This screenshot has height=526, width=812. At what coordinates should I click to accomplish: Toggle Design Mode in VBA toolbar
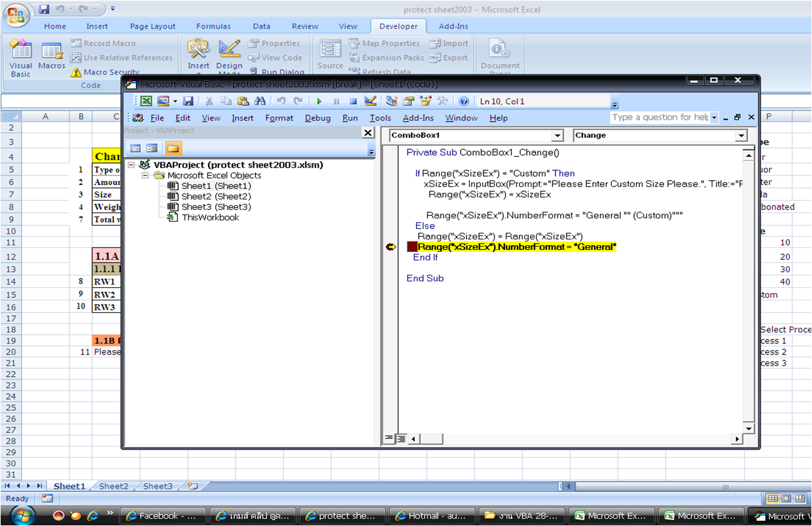(370, 101)
